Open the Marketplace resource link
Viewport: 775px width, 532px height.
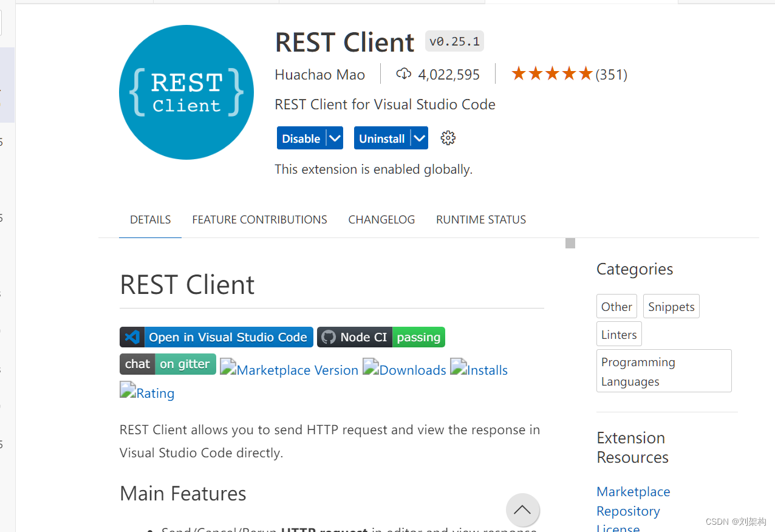(633, 491)
